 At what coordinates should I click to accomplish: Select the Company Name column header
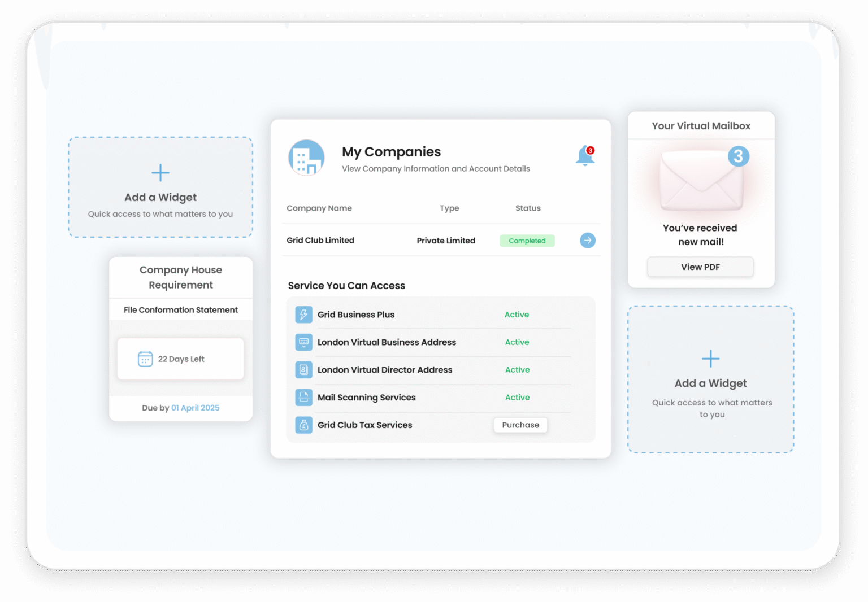click(x=319, y=208)
